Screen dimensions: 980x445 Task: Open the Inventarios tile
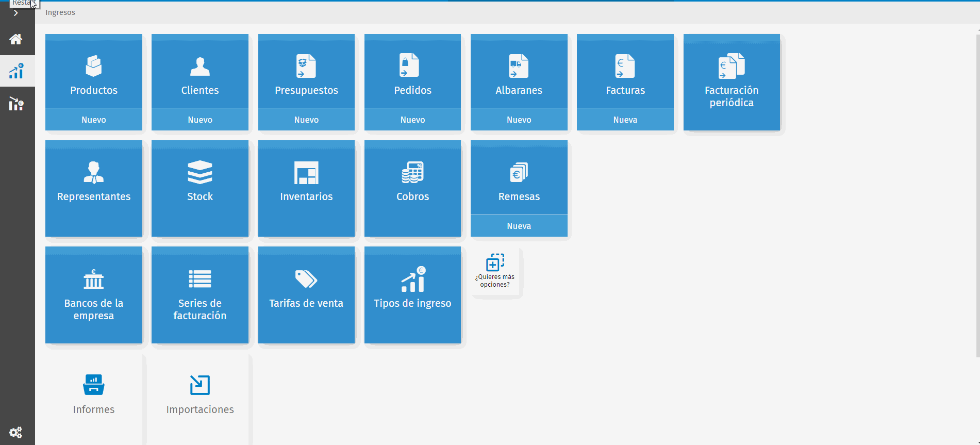tap(306, 189)
